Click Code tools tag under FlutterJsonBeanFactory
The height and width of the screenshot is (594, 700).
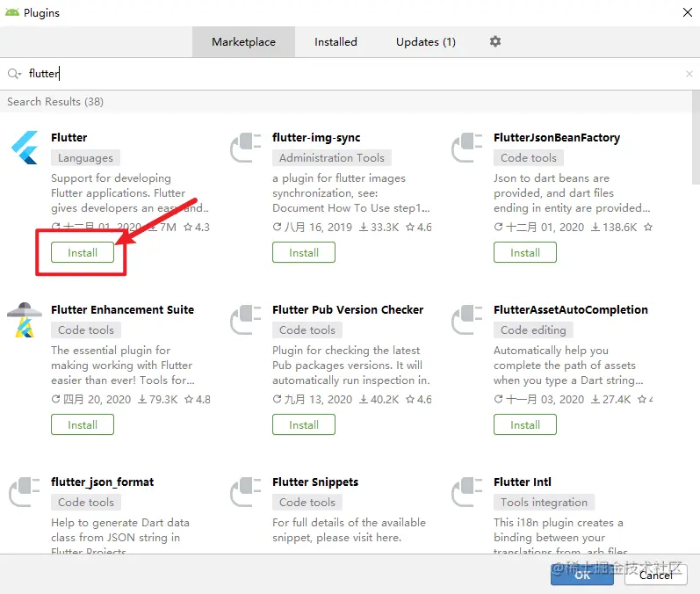529,157
